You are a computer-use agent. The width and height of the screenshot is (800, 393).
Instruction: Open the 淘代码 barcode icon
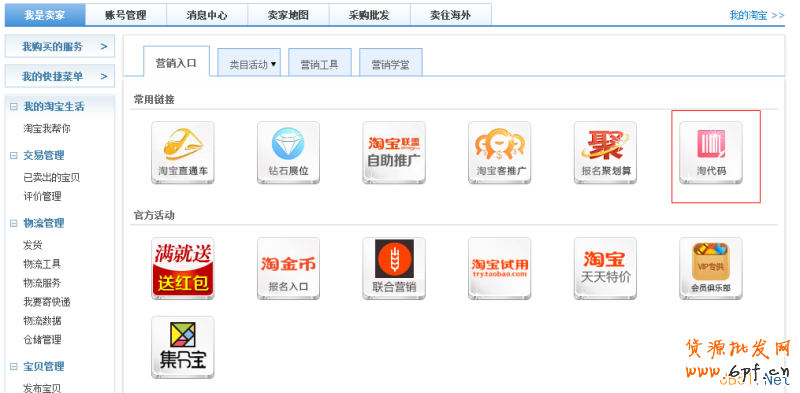[x=711, y=153]
